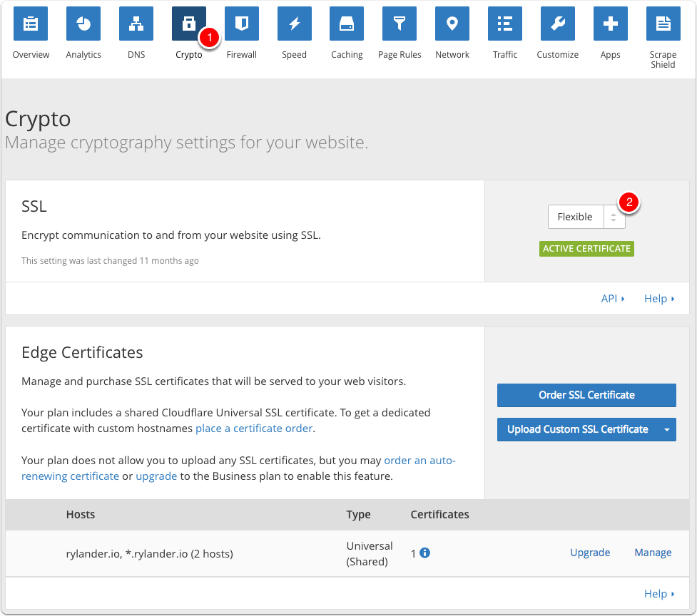Open the Overview section icon
This screenshot has height=616, width=697.
click(31, 24)
